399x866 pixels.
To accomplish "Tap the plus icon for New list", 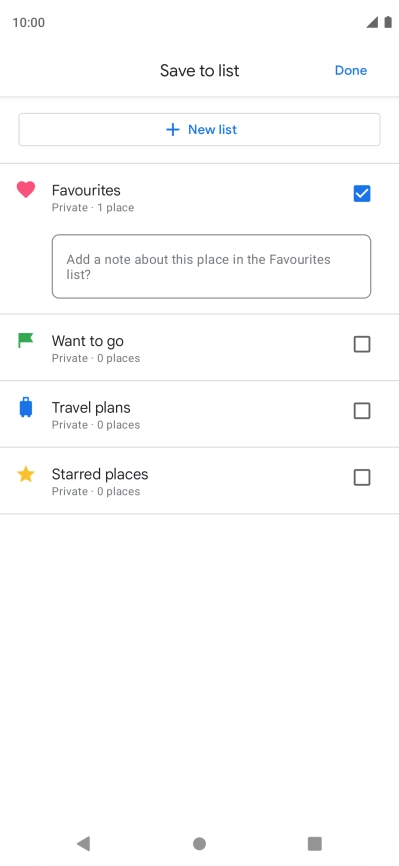I will pyautogui.click(x=173, y=130).
